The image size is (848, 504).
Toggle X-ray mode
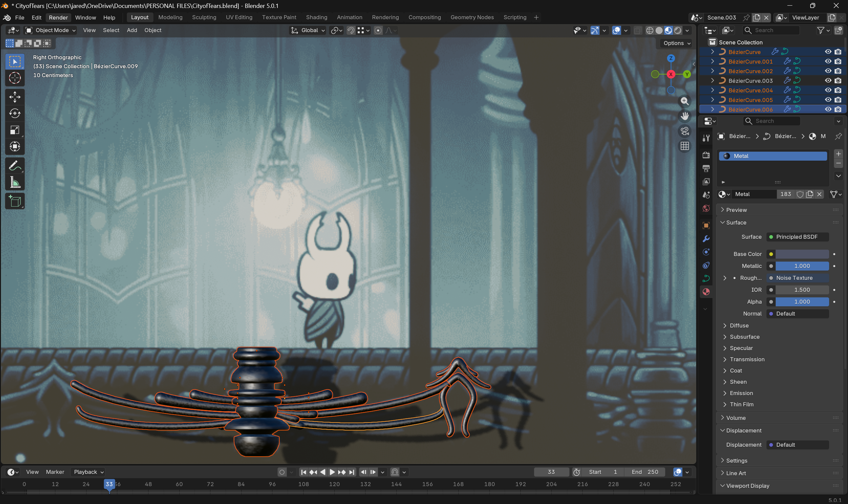click(638, 30)
